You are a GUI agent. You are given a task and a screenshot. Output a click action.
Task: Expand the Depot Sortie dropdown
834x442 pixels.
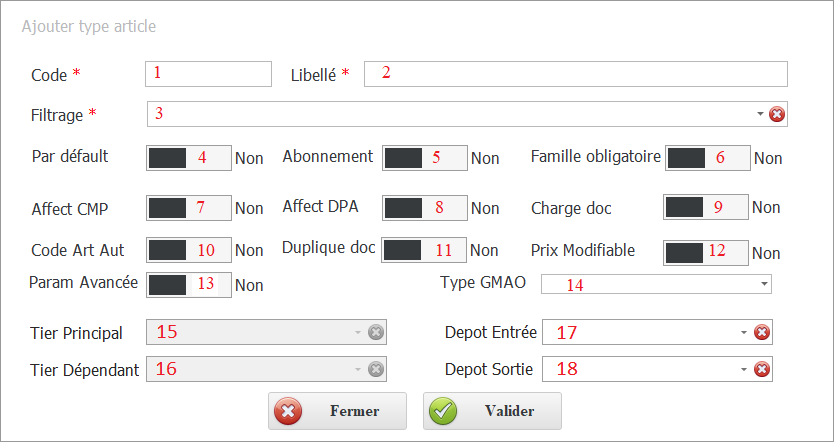coord(744,369)
